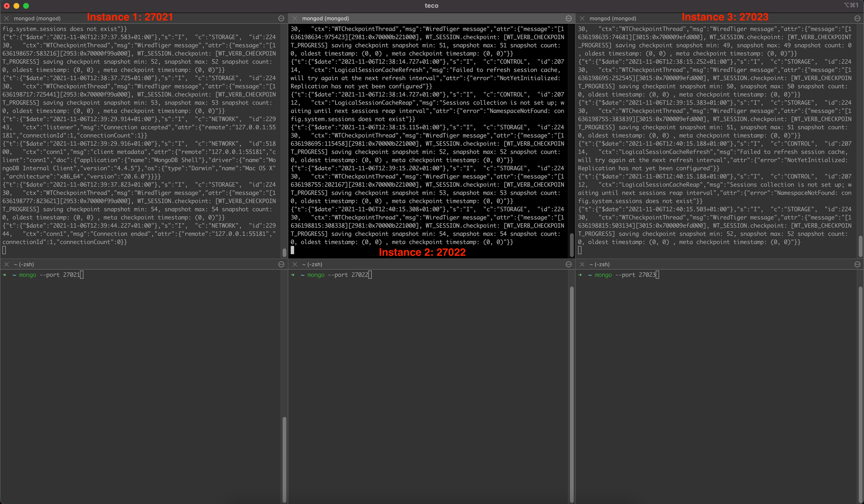Close the Instance 1 mongod pane
The image size is (864, 504).
6,18
